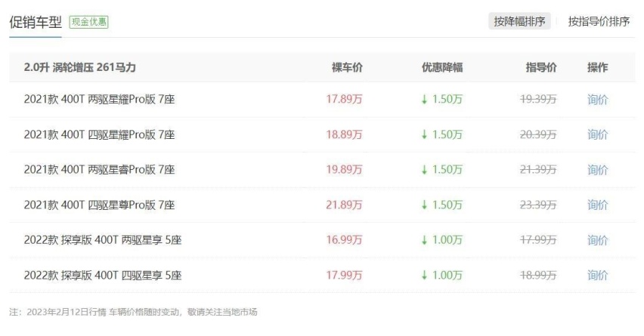The height and width of the screenshot is (336, 644).
Task: Open model 2022款 探享版 400T 四驱星享 5座
Action: pyautogui.click(x=103, y=275)
